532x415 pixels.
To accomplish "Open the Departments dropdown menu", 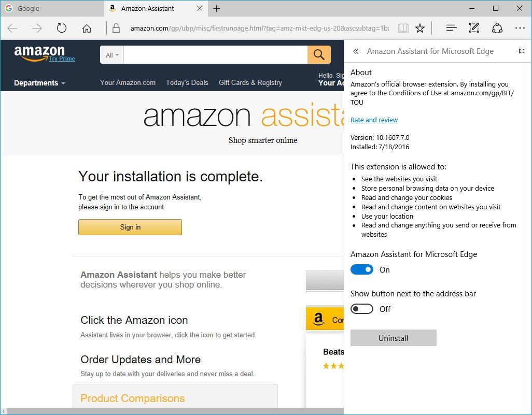I will [x=39, y=83].
